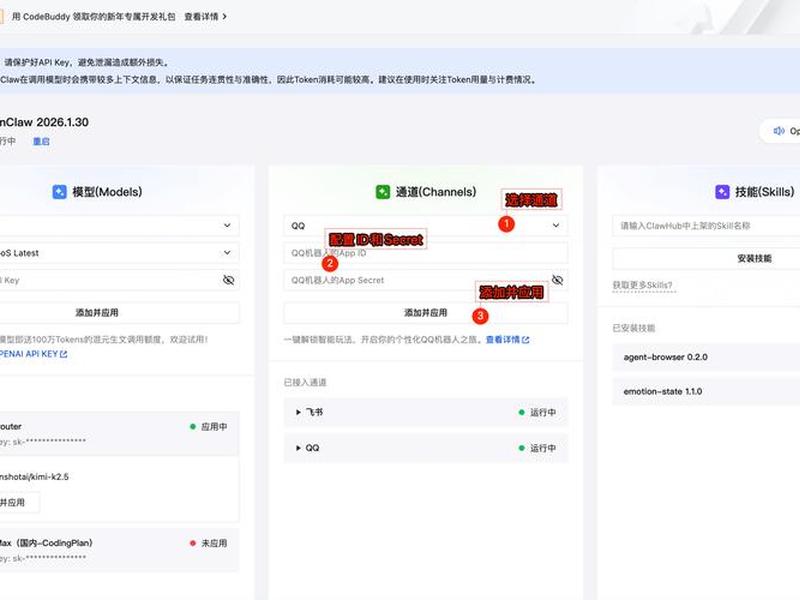Click the Max (国内-CodingPlan) model row

pyautogui.click(x=118, y=550)
